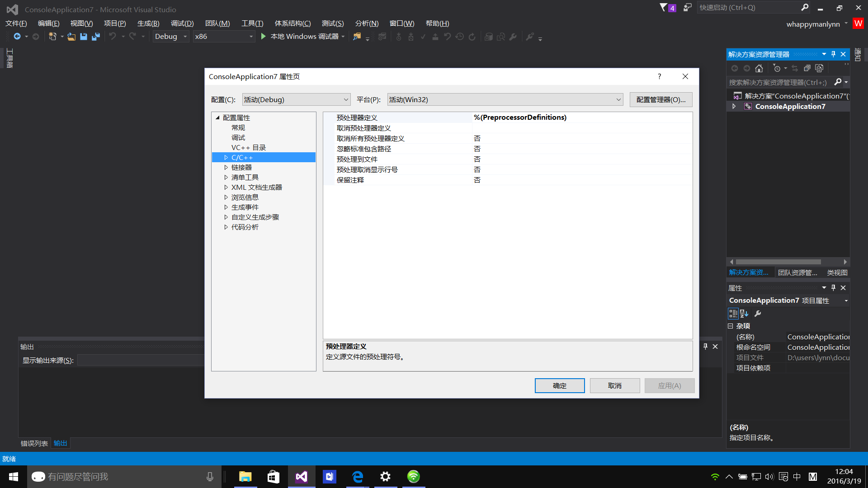
Task: Click the Cortana search box on the taskbar
Action: [x=124, y=477]
